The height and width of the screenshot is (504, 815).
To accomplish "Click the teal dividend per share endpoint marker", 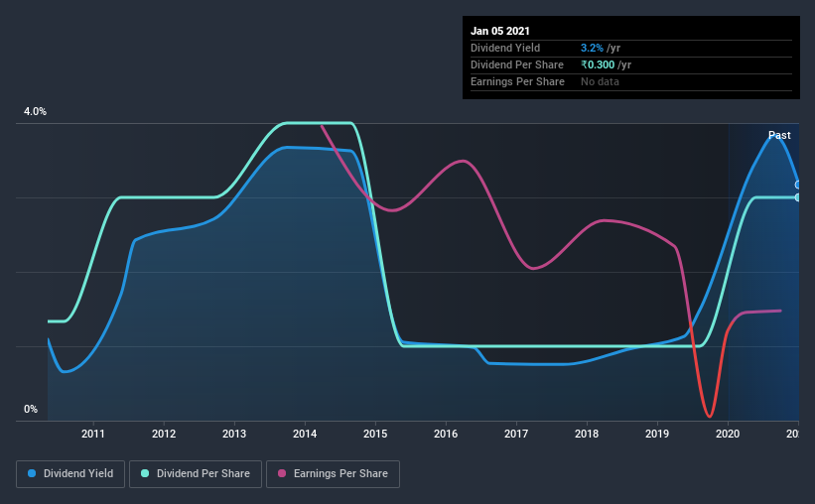I will coord(797,197).
